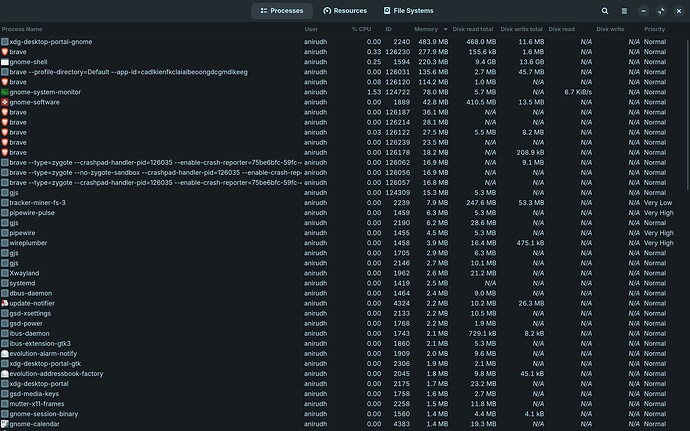
Task: Sort by Disk write total column
Action: pyautogui.click(x=521, y=29)
